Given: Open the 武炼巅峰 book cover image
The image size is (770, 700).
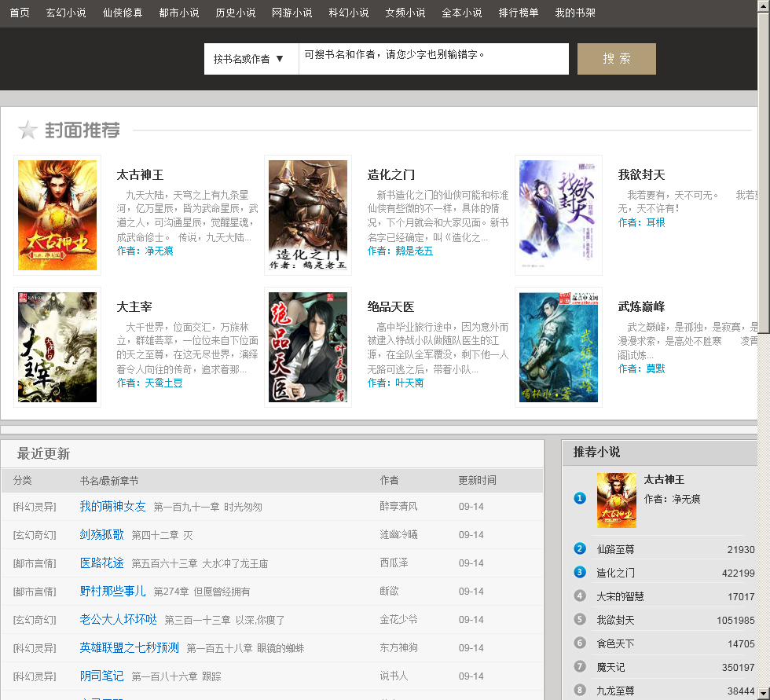Looking at the screenshot, I should pyautogui.click(x=559, y=347).
